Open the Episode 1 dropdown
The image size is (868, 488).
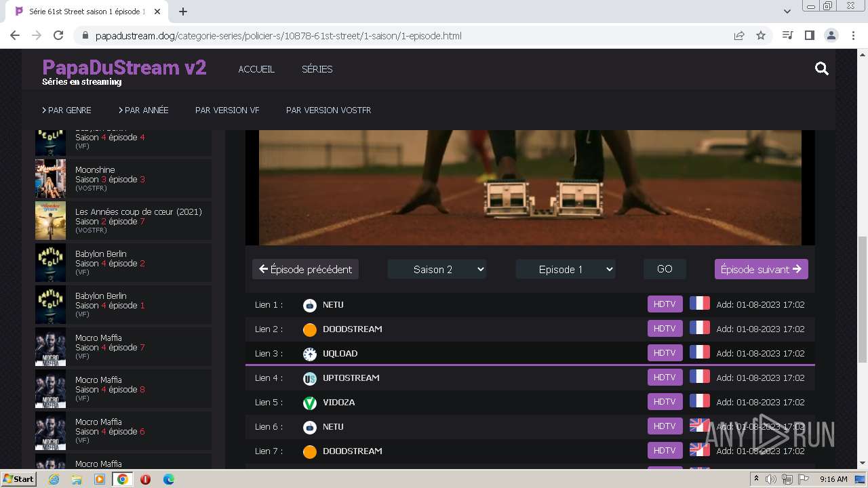[x=566, y=269]
